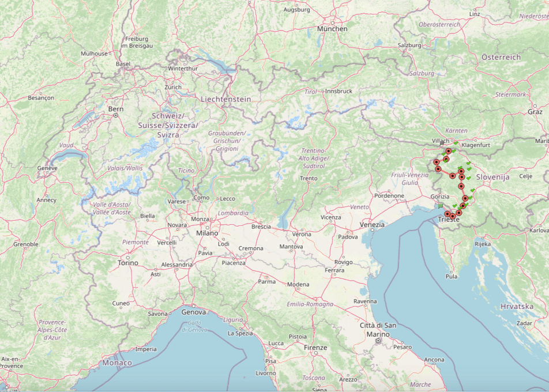Click the Österreich country label
Image resolution: width=549 pixels, height=392 pixels.
tap(501, 57)
